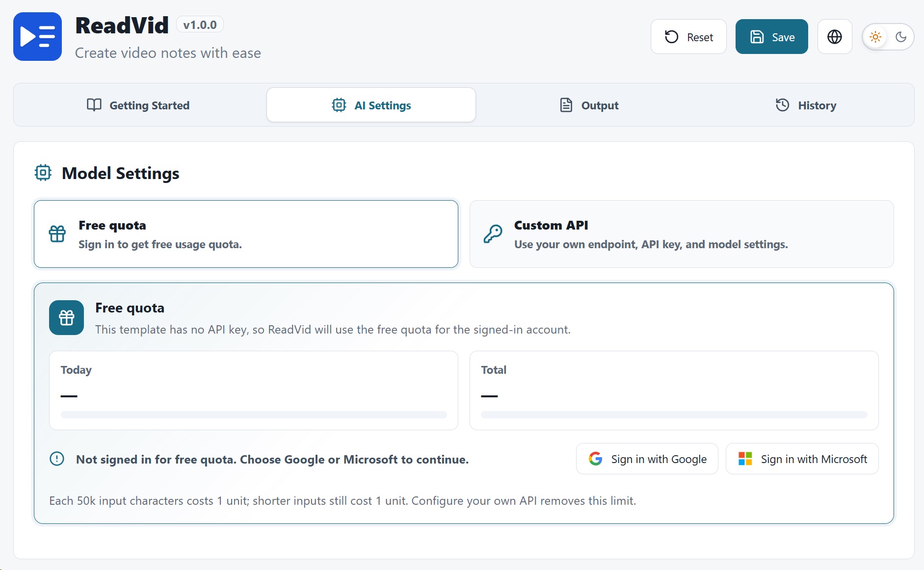924x570 pixels.
Task: Choose the Custom API option card
Action: pyautogui.click(x=682, y=234)
